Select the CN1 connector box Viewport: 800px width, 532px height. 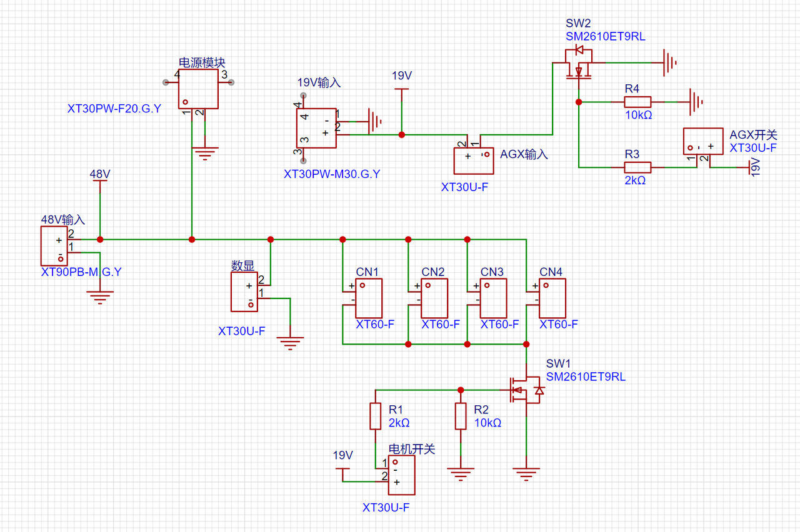pyautogui.click(x=369, y=298)
